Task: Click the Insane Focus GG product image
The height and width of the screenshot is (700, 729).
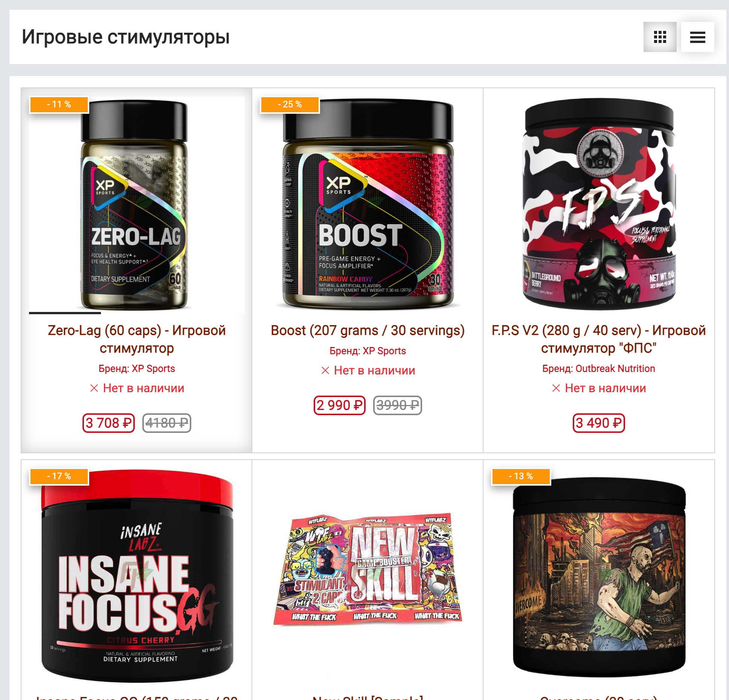Action: pyautogui.click(x=137, y=576)
